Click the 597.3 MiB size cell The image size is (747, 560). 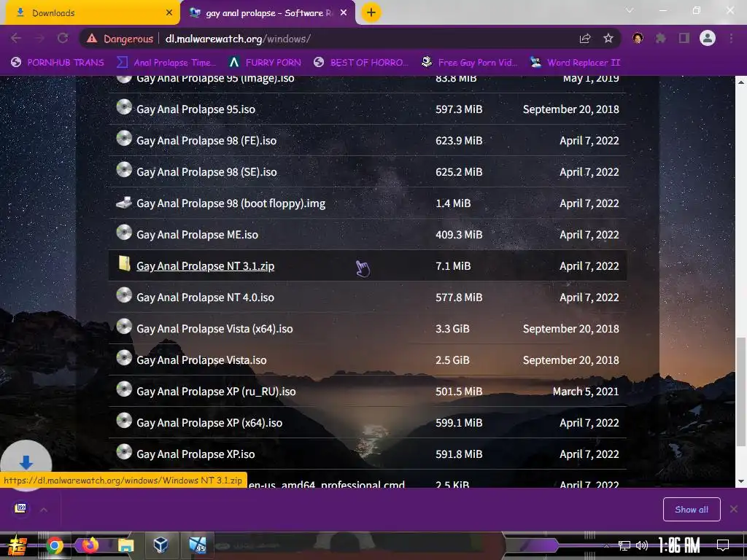(x=459, y=109)
